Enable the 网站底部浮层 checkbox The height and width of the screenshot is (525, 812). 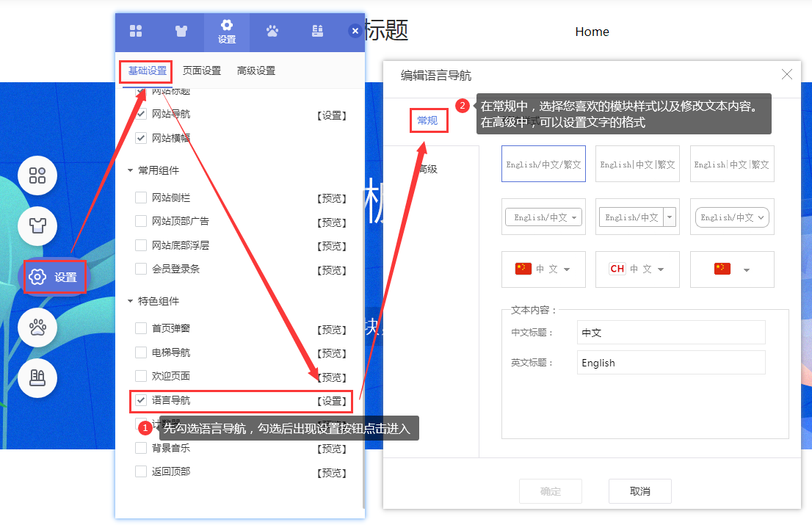click(141, 245)
